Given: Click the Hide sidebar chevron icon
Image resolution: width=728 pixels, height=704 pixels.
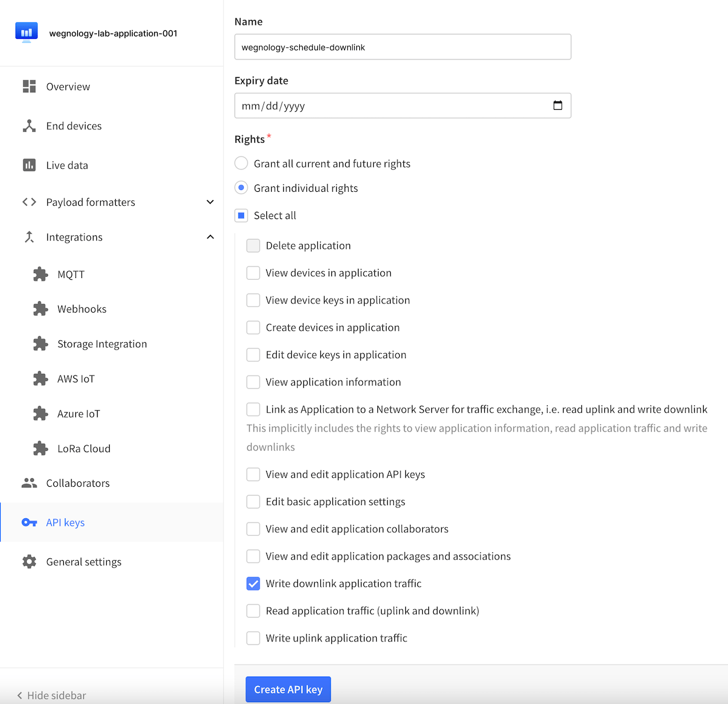Looking at the screenshot, I should pyautogui.click(x=19, y=696).
